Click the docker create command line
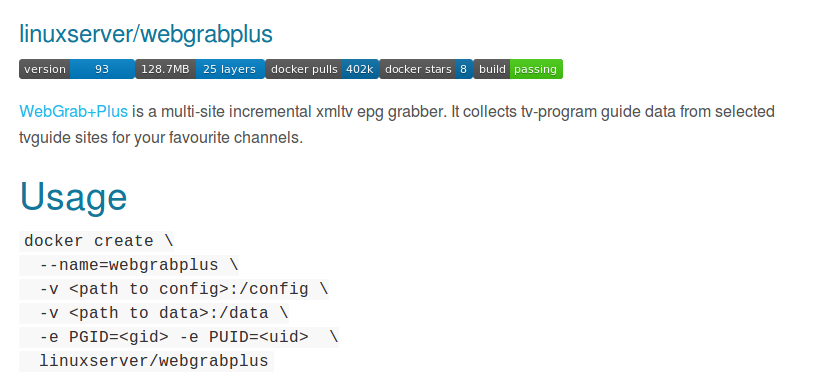Screen dimensions: 816x381 pos(97,242)
